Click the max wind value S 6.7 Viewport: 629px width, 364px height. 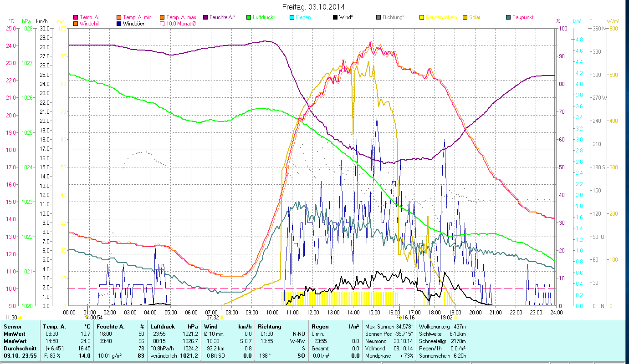(x=245, y=341)
